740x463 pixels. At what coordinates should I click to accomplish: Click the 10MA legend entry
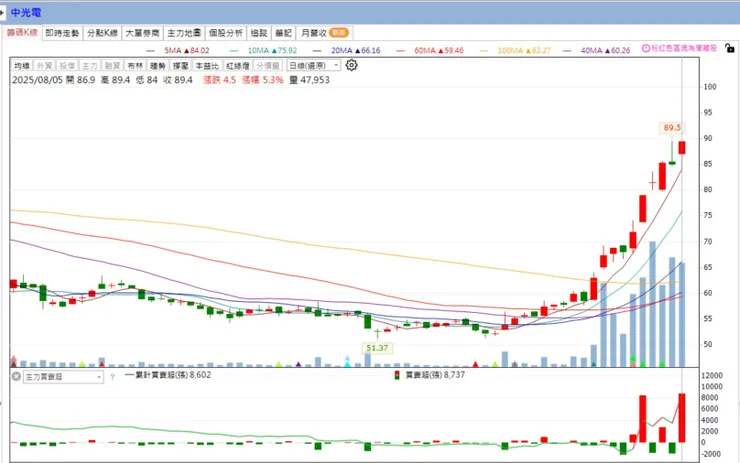click(x=263, y=51)
